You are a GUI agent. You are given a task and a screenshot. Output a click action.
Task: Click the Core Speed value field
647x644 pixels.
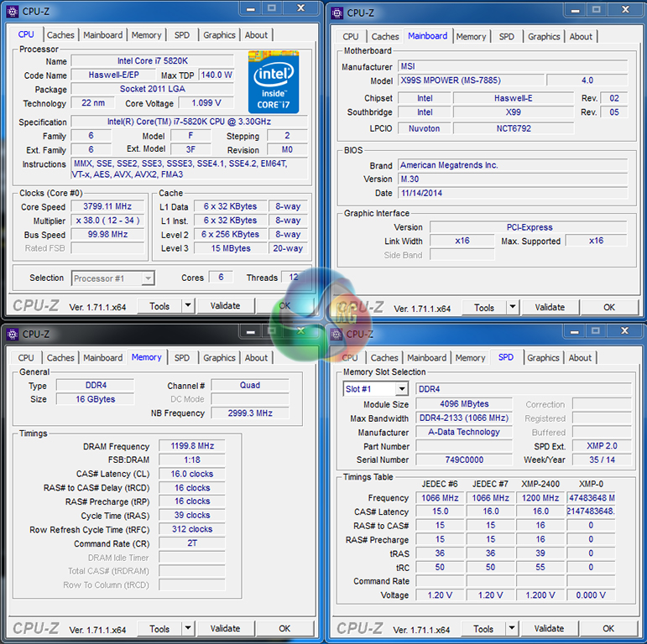point(107,206)
